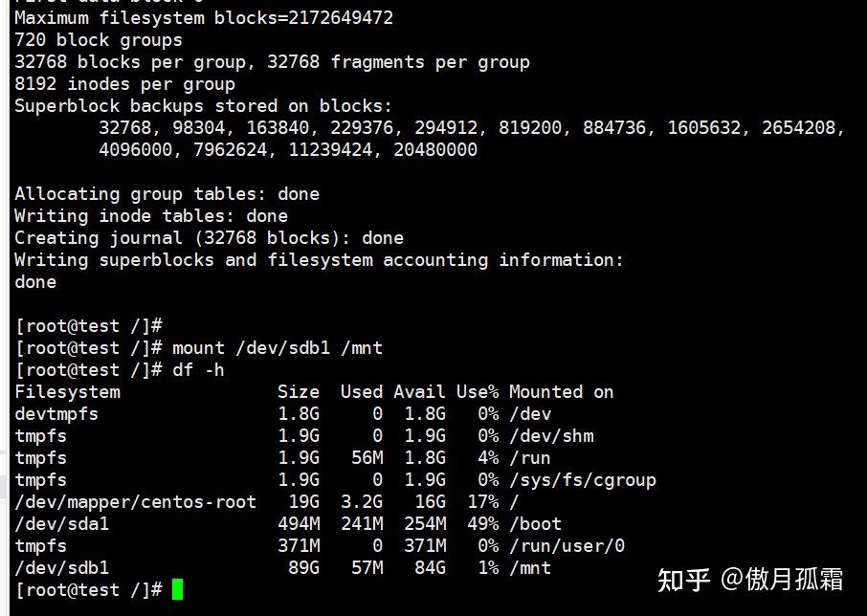The height and width of the screenshot is (616, 867).
Task: Click the green terminal cursor block
Action: point(177,589)
